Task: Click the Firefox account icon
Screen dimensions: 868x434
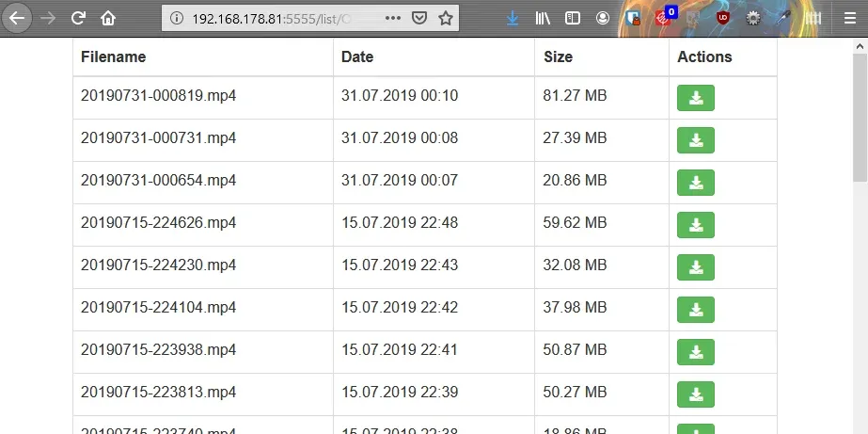Action: coord(602,18)
